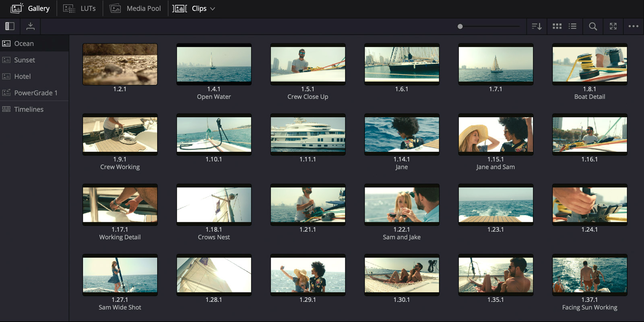This screenshot has height=322, width=644.
Task: Click the 'Facing Sun Working' label text
Action: click(x=590, y=308)
